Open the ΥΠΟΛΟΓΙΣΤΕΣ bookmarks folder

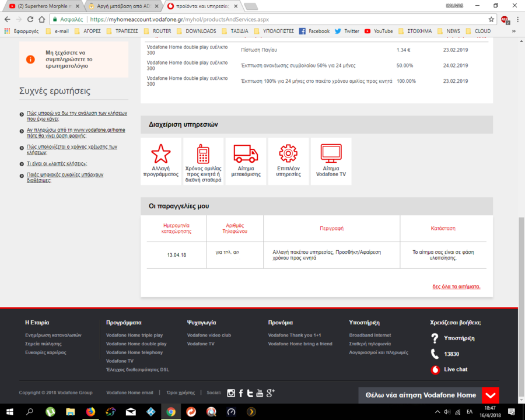(274, 31)
